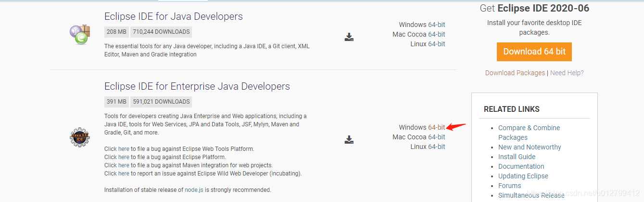Click 'here' to report Wild Web Developer issue

tap(124, 174)
